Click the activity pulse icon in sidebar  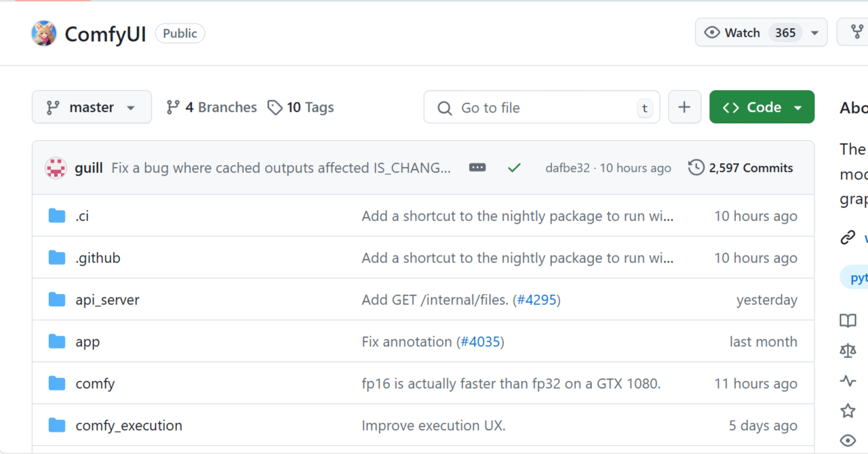(848, 381)
